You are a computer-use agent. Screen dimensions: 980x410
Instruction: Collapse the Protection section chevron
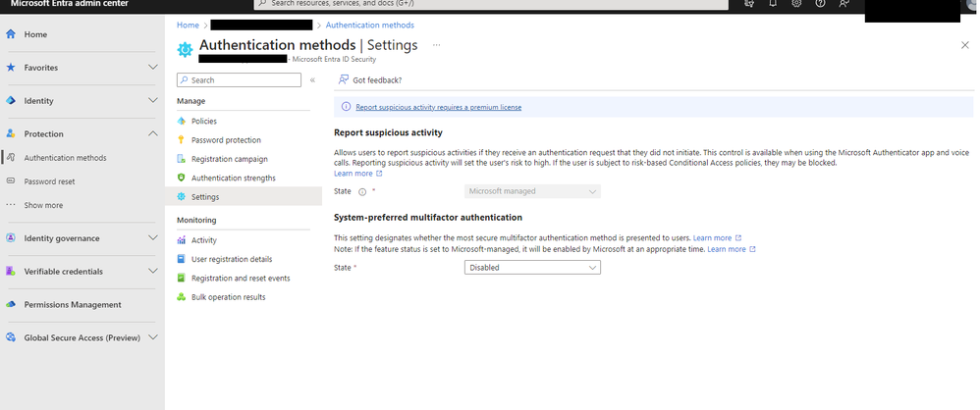click(153, 133)
